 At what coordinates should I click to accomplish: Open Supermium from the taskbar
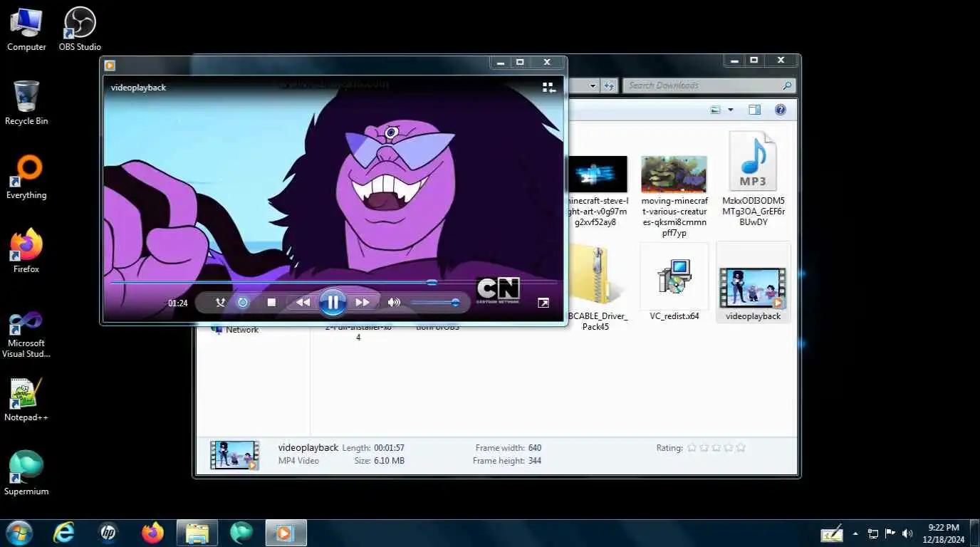pyautogui.click(x=241, y=533)
